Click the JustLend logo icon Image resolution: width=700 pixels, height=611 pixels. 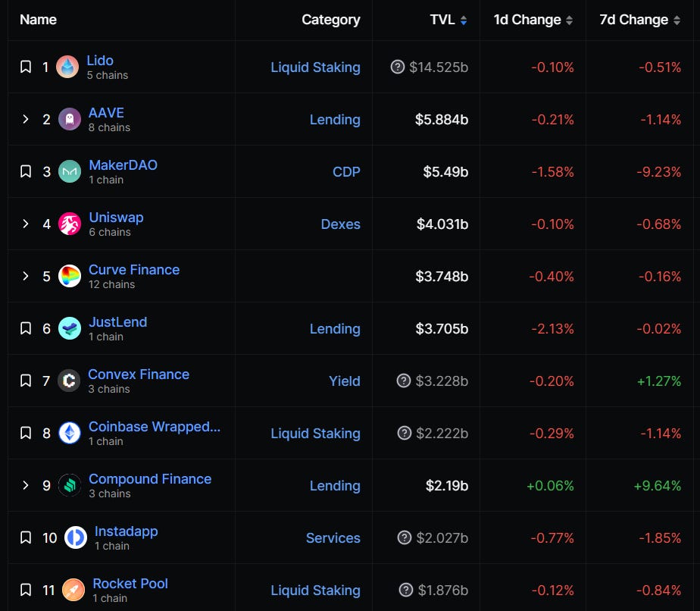pos(70,328)
